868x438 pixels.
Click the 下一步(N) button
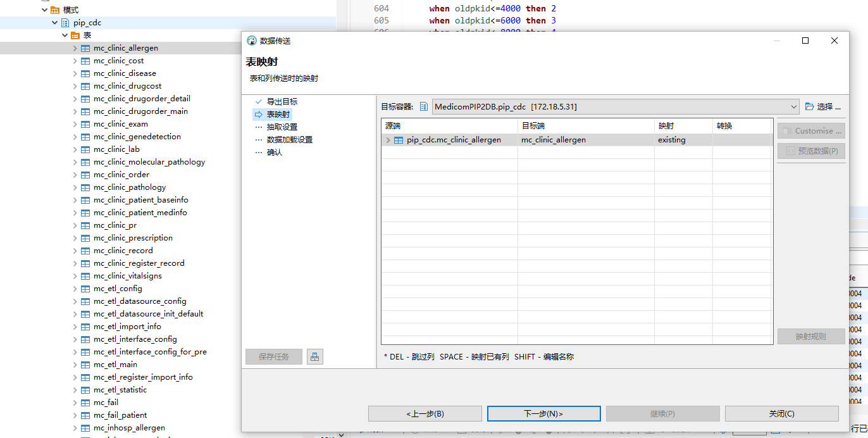pyautogui.click(x=543, y=414)
